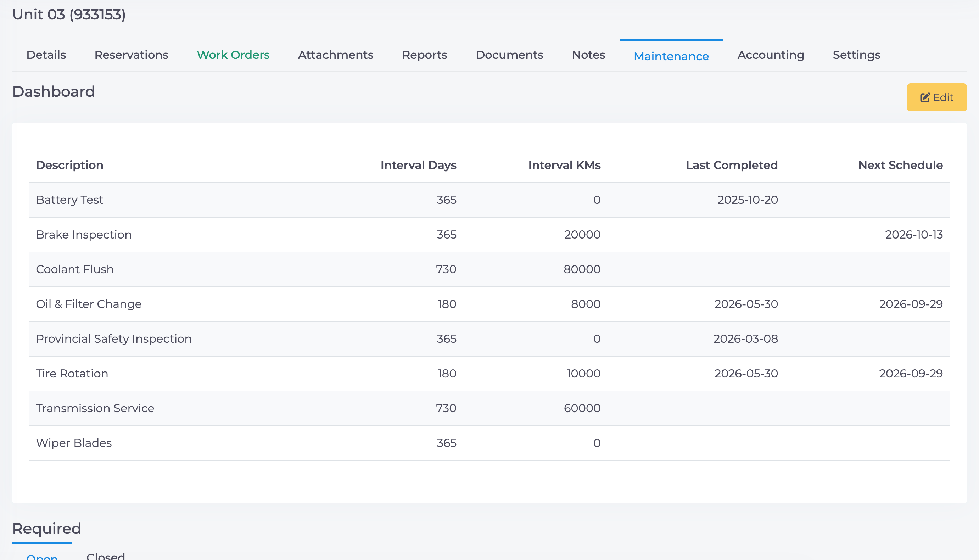
Task: Click Transmission Service interval 60000 KMs
Action: (x=582, y=408)
